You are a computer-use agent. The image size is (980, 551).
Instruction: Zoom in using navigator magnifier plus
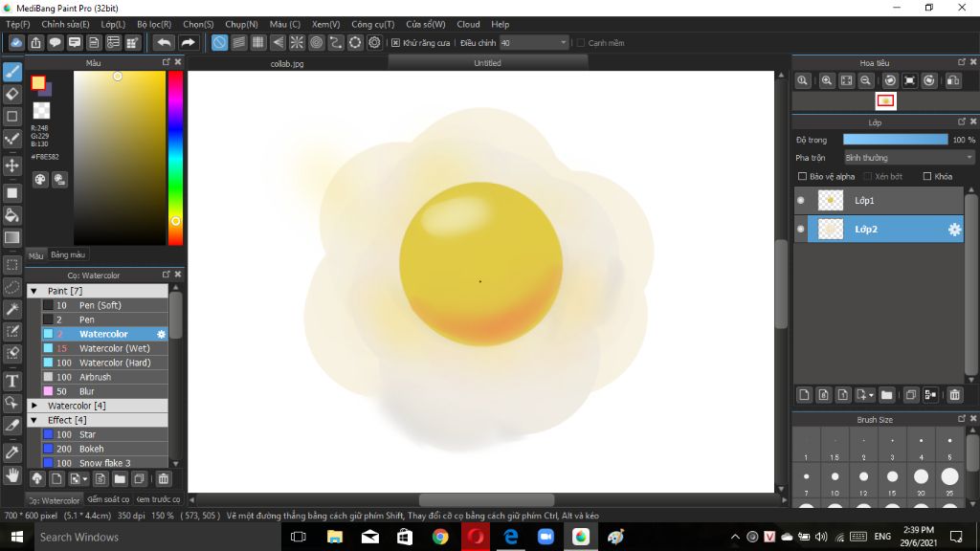[827, 80]
